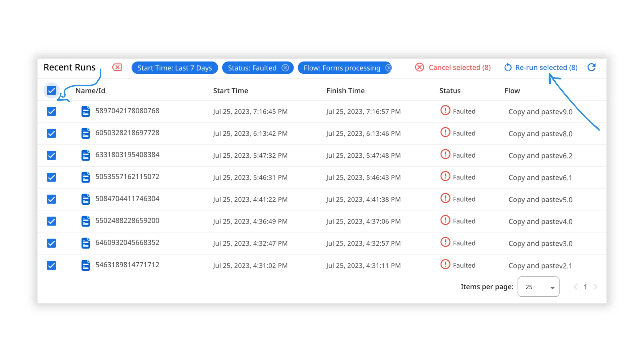Open the Items per page dropdown
Image resolution: width=644 pixels, height=362 pixels.
pyautogui.click(x=538, y=287)
